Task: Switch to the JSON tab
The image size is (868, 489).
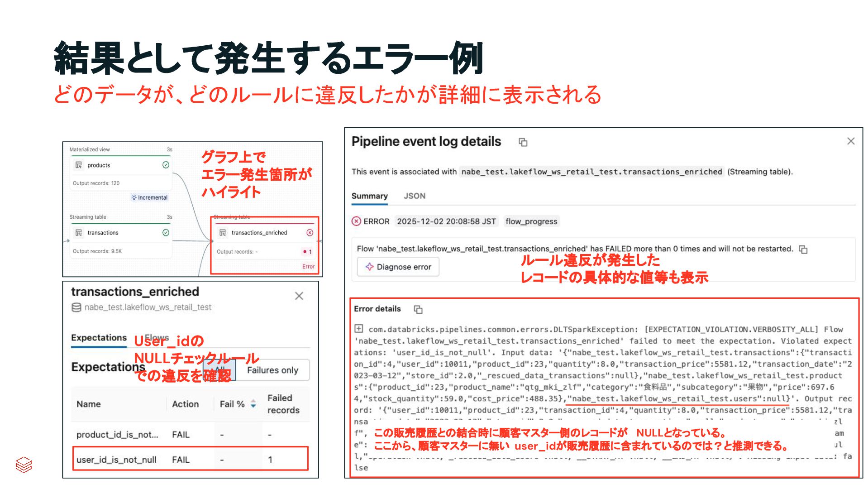Action: [x=414, y=196]
